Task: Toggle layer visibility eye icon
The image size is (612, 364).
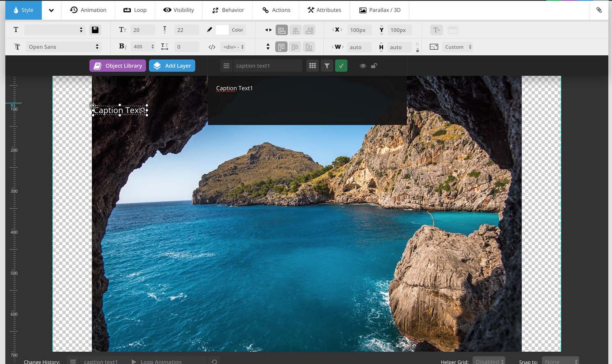Action: click(x=363, y=66)
